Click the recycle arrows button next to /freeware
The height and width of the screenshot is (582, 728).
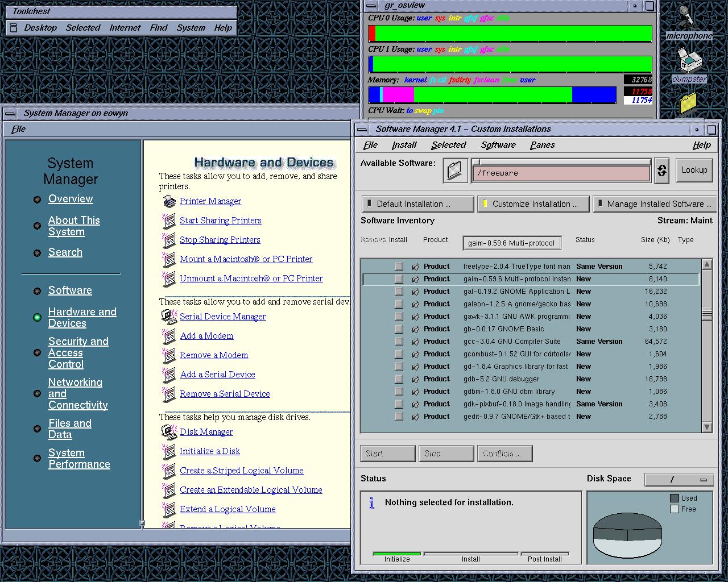[661, 171]
